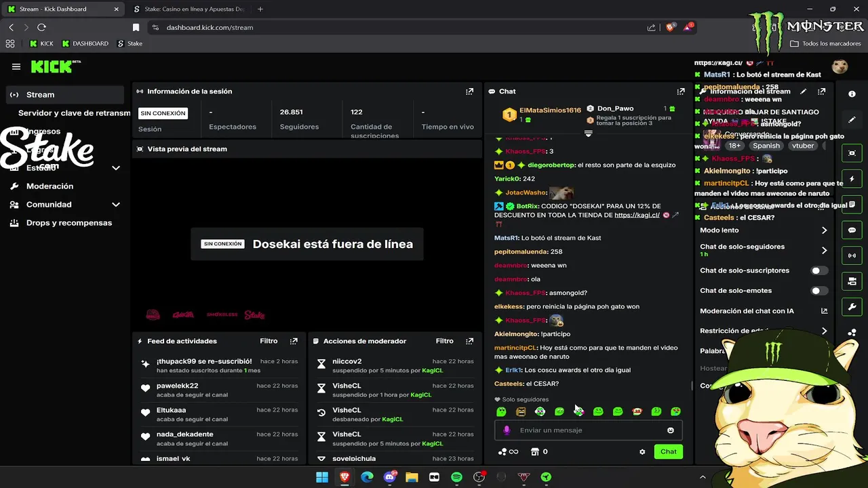
Task: Click the chat scrollbar thumb
Action: point(691,386)
